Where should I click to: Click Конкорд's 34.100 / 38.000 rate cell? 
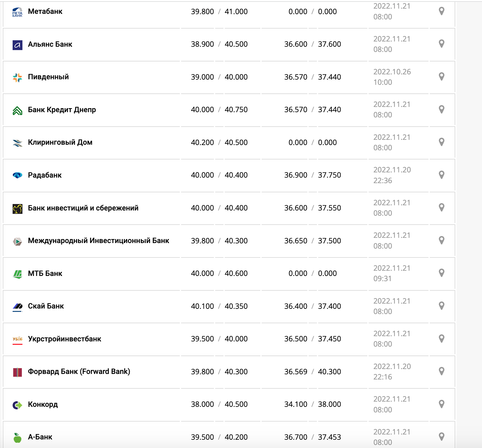point(312,404)
